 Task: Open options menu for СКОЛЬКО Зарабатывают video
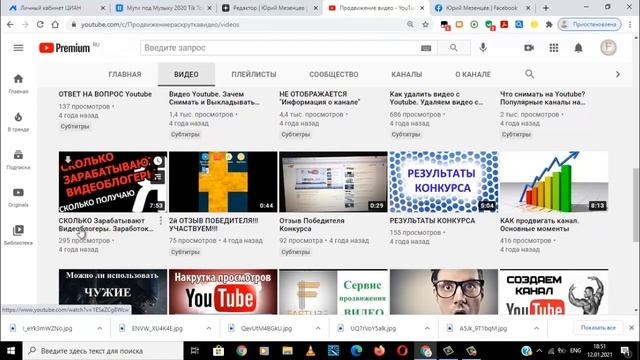(x=161, y=221)
